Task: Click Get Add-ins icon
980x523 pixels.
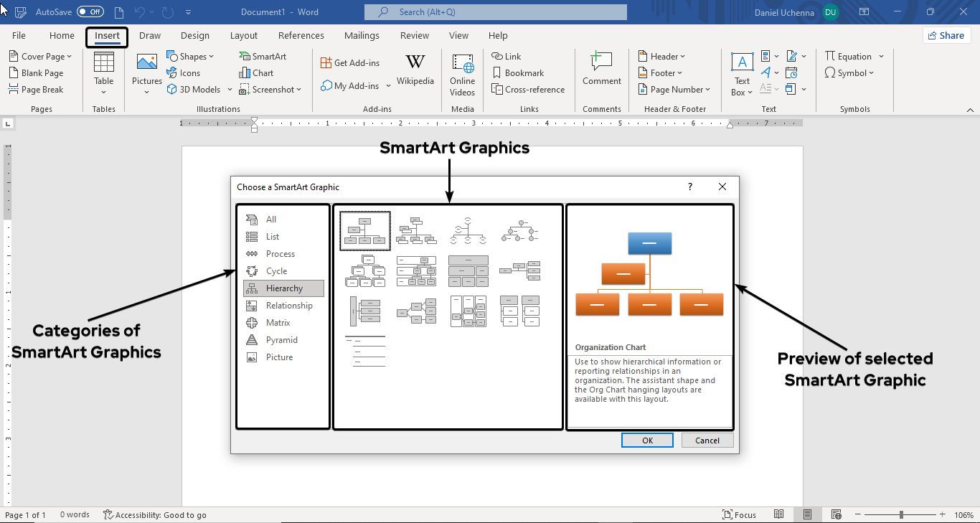Action: coord(326,63)
